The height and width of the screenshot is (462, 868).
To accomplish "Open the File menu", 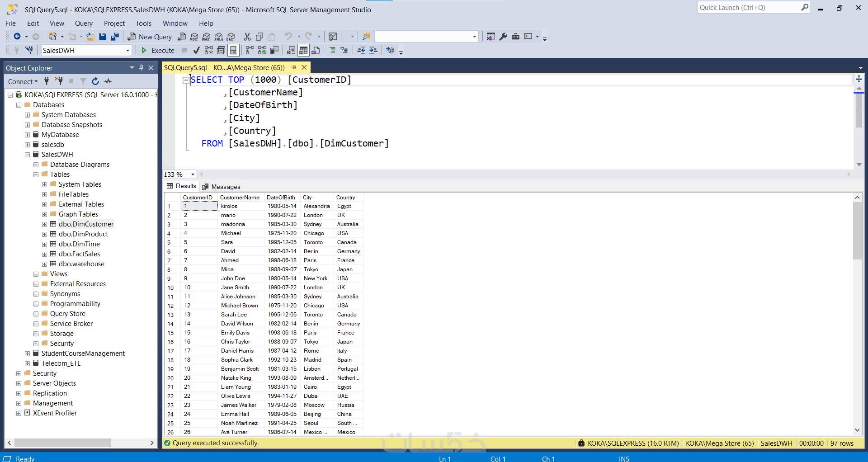I will click(x=10, y=24).
